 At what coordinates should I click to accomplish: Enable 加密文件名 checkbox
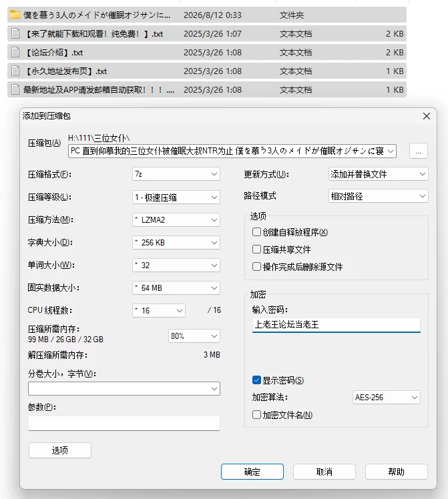coord(256,415)
